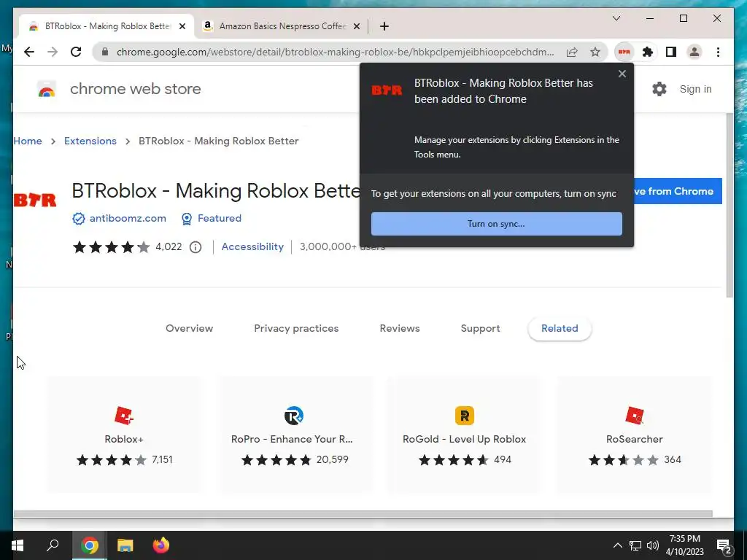Open the Chrome three-dot menu
747x560 pixels.
(x=718, y=52)
